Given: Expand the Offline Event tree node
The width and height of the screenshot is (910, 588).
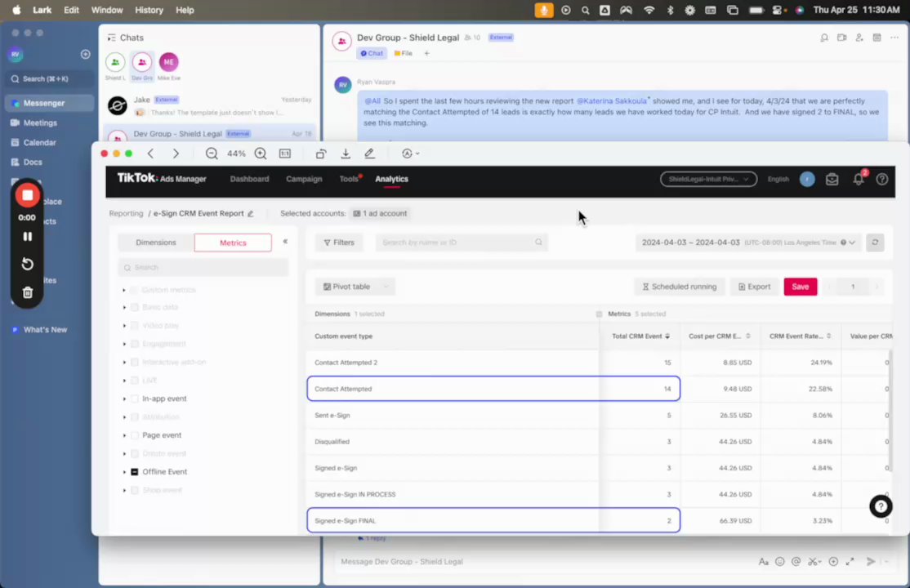Looking at the screenshot, I should [124, 472].
